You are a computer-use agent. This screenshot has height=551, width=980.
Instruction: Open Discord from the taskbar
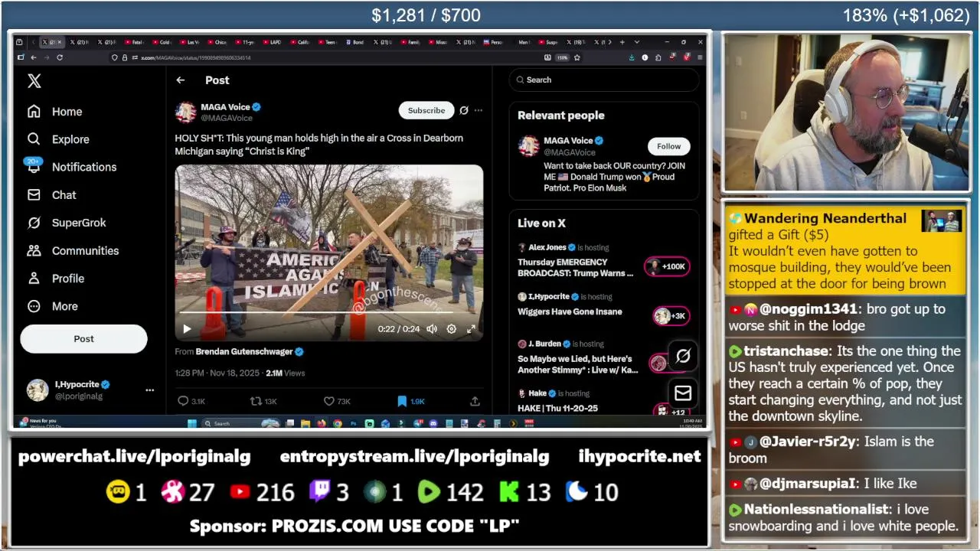pyautogui.click(x=433, y=423)
